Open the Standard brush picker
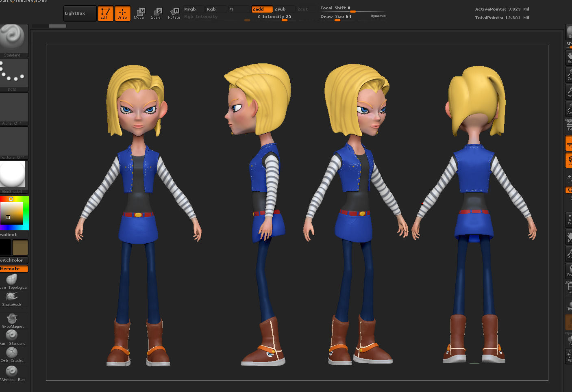 (14, 41)
